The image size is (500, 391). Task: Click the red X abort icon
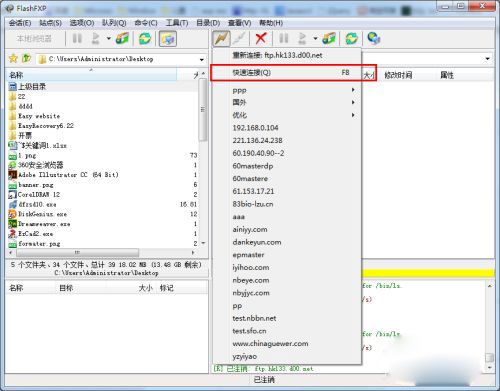tap(261, 38)
